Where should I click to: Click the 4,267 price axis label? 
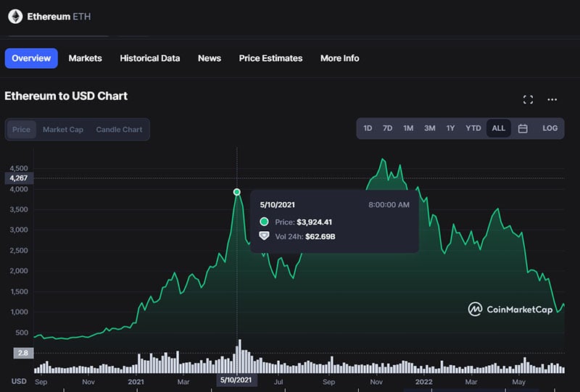pyautogui.click(x=19, y=178)
